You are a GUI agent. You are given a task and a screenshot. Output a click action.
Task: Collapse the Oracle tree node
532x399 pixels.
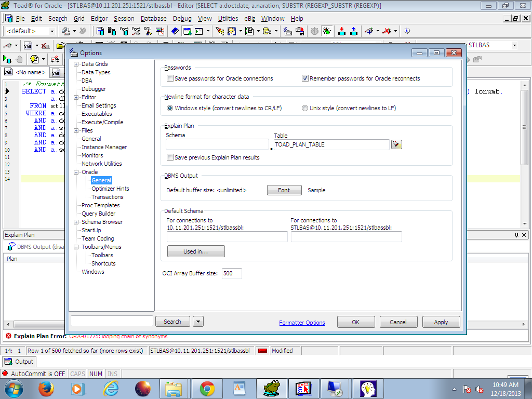point(76,172)
